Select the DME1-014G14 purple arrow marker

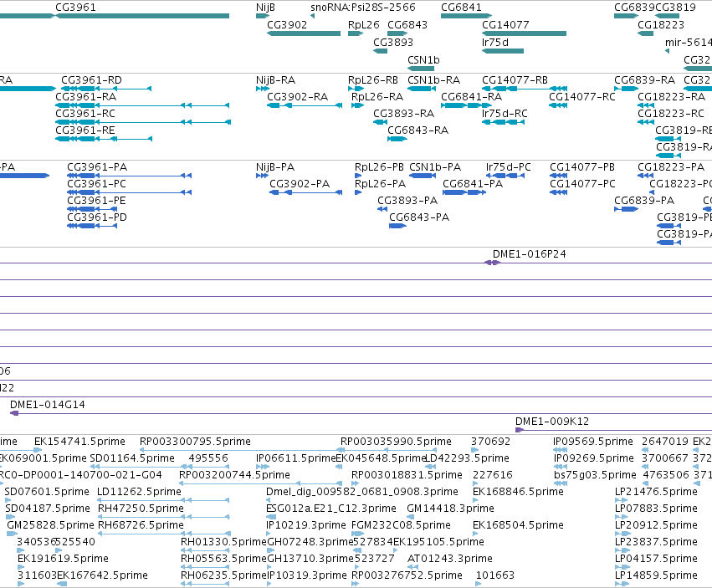(14, 413)
